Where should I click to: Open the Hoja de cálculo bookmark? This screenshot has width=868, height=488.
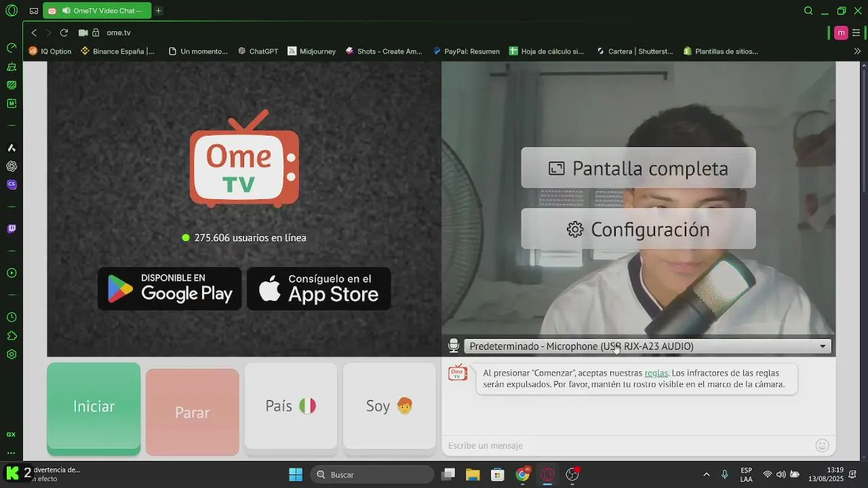[547, 51]
